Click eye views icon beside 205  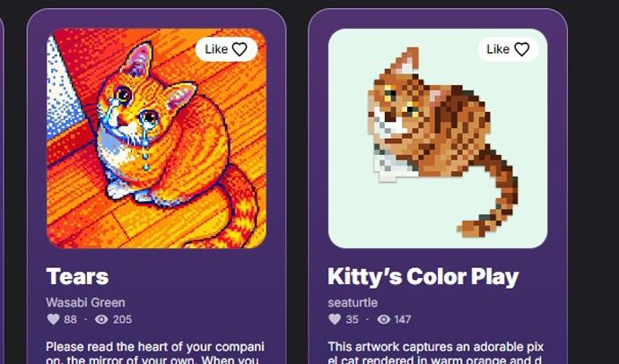(x=101, y=319)
